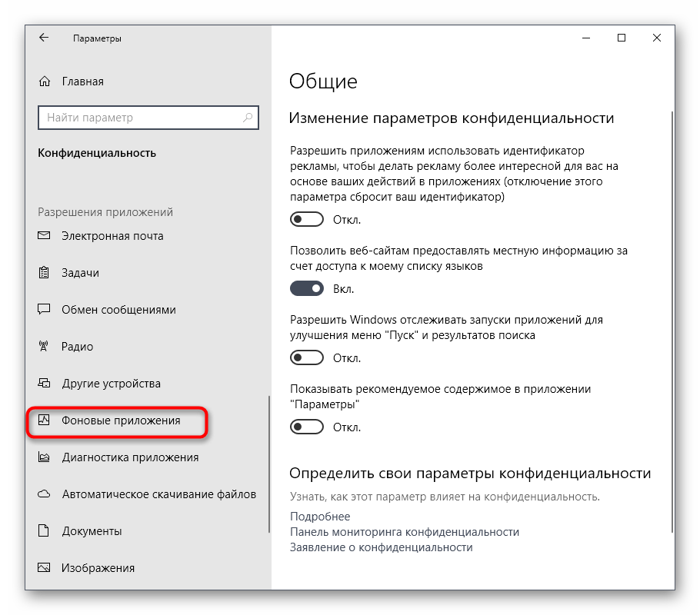Click the chat bubble icon for Обмен сообщениями
This screenshot has height=615, width=700.
coord(45,310)
